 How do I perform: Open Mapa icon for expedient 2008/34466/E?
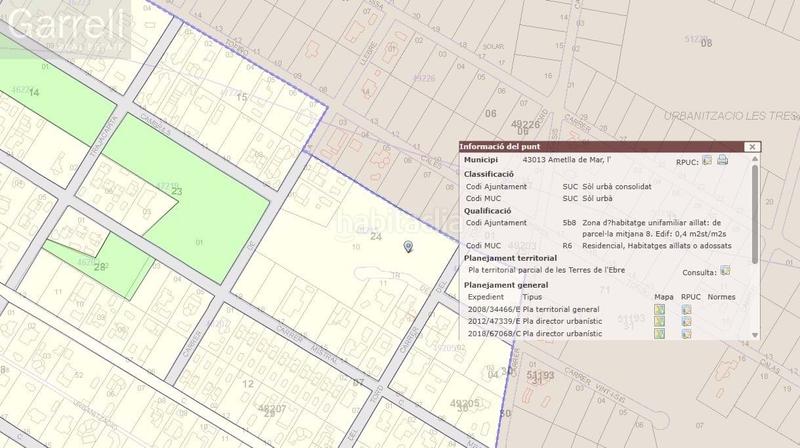pyautogui.click(x=660, y=310)
